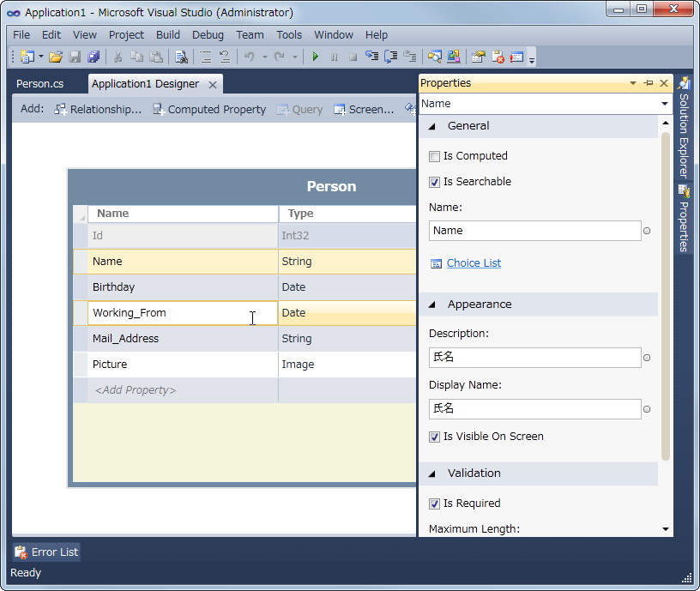
Task: Add a Computed Property
Action: [209, 109]
